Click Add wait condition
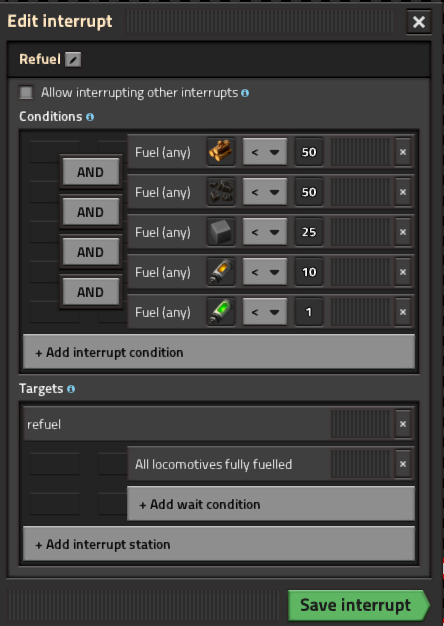The height and width of the screenshot is (626, 444). coord(271,504)
